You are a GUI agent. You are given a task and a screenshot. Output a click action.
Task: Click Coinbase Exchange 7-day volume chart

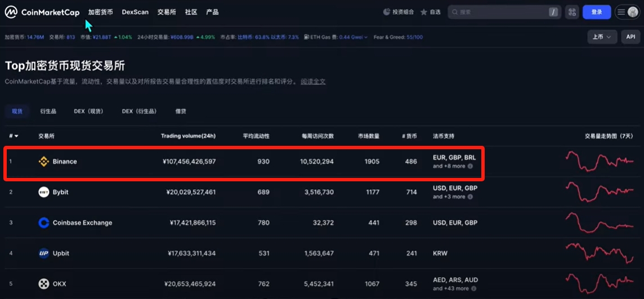point(599,222)
